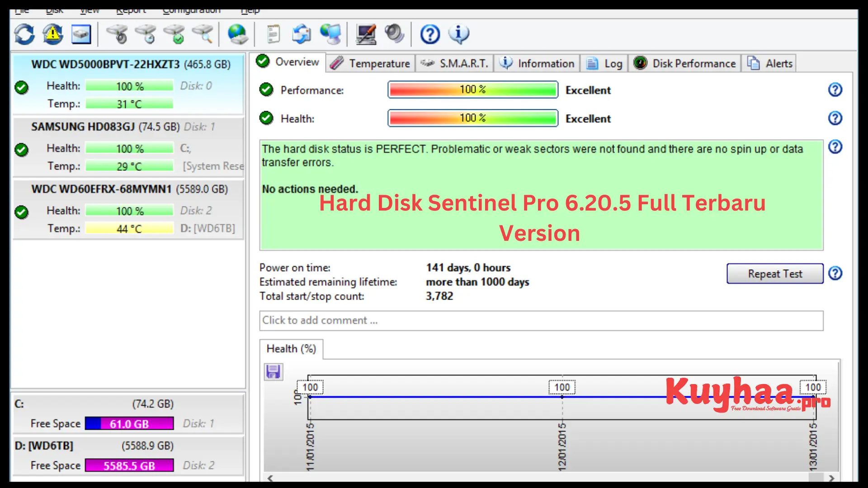
Task: Click the help icon beside Health rating
Action: pyautogui.click(x=835, y=118)
